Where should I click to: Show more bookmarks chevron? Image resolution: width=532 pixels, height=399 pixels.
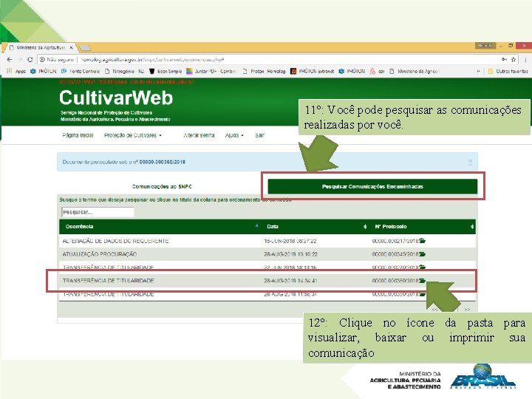(478, 71)
